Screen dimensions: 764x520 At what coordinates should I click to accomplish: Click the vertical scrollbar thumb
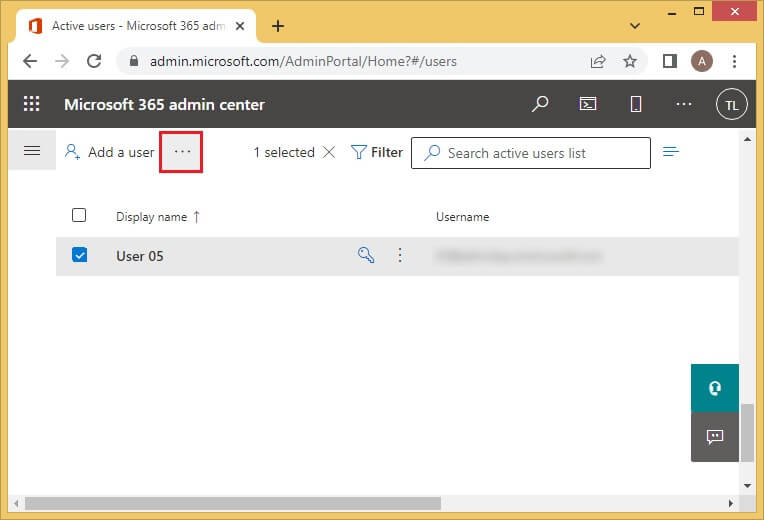pyautogui.click(x=747, y=432)
